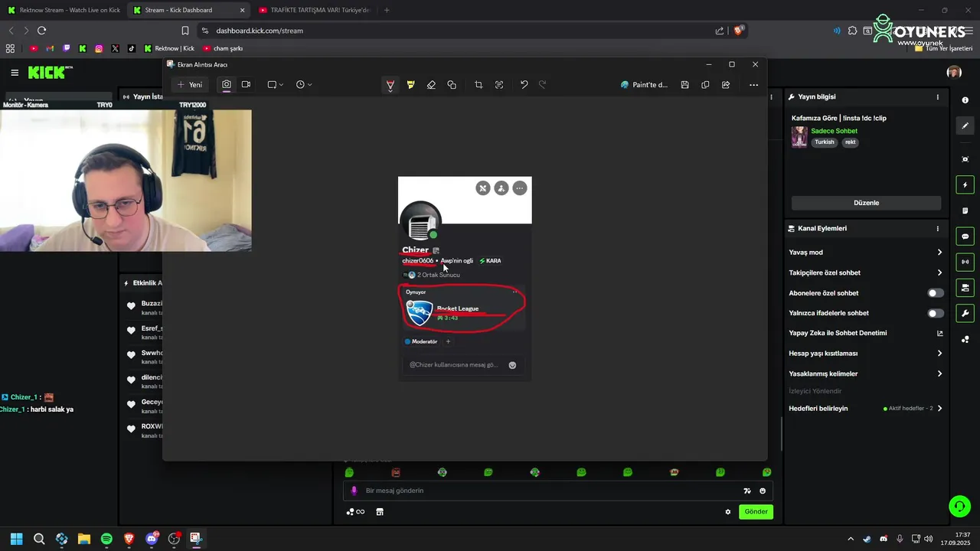The image size is (980, 551).
Task: Open the snip in Paint
Action: tap(644, 85)
